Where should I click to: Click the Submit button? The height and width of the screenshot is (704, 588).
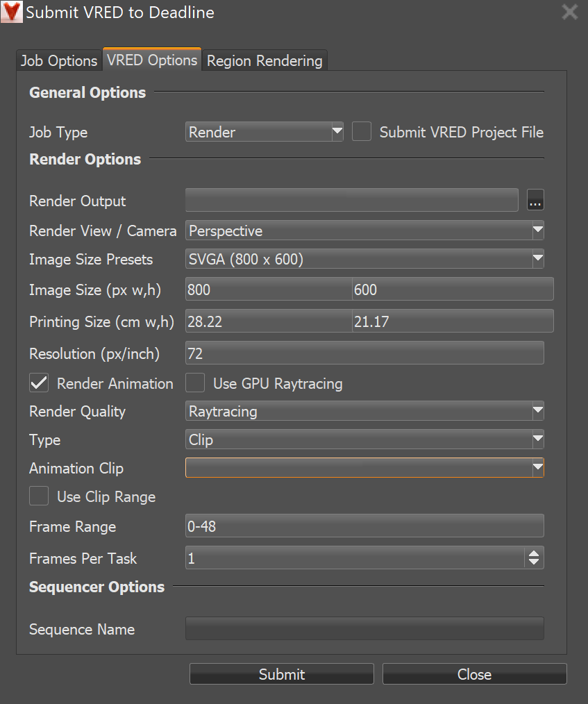(281, 674)
